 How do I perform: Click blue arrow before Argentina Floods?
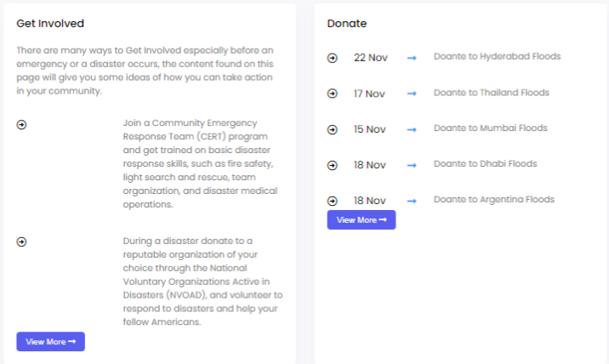(x=412, y=201)
